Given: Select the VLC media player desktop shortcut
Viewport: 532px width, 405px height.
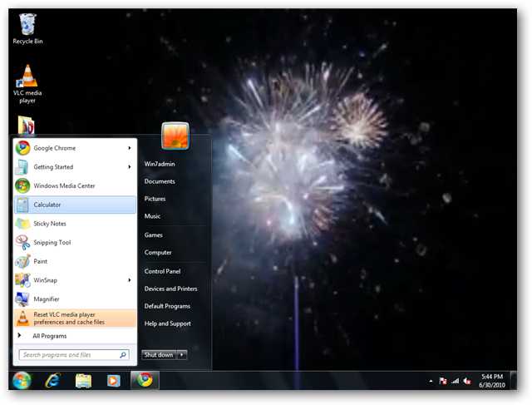Looking at the screenshot, I should tap(27, 84).
